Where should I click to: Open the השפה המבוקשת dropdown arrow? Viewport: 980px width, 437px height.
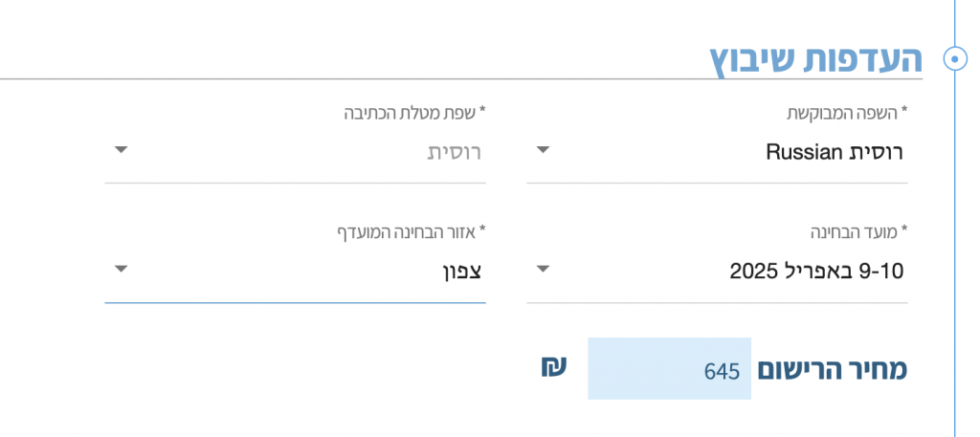[544, 150]
